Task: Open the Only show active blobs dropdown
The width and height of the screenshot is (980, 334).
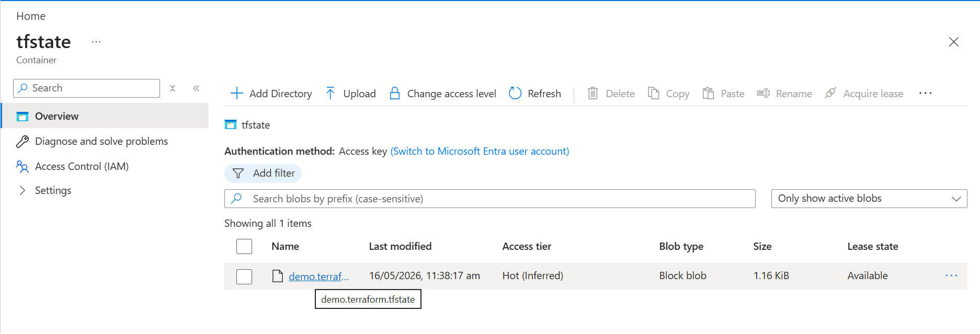Action: 869,199
